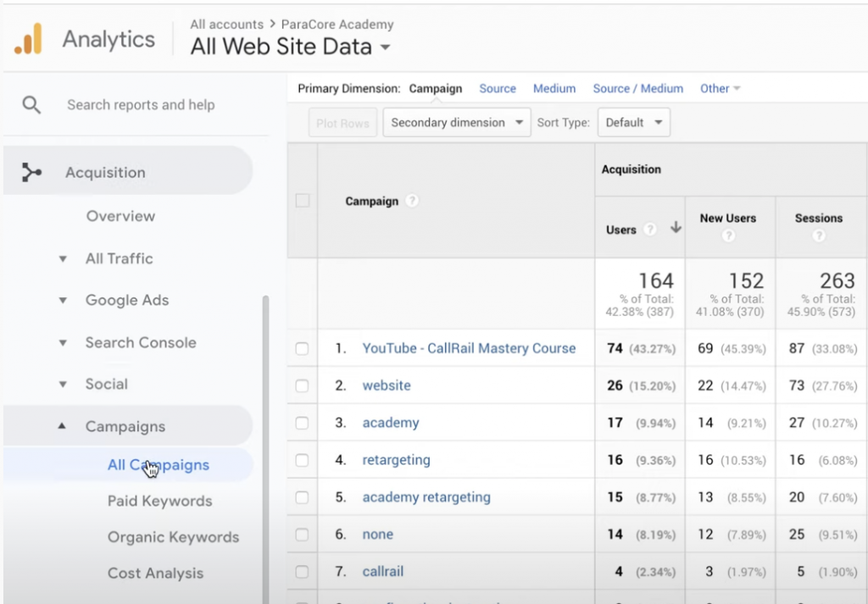Open help tooltip beside Campaign column header

coord(411,201)
